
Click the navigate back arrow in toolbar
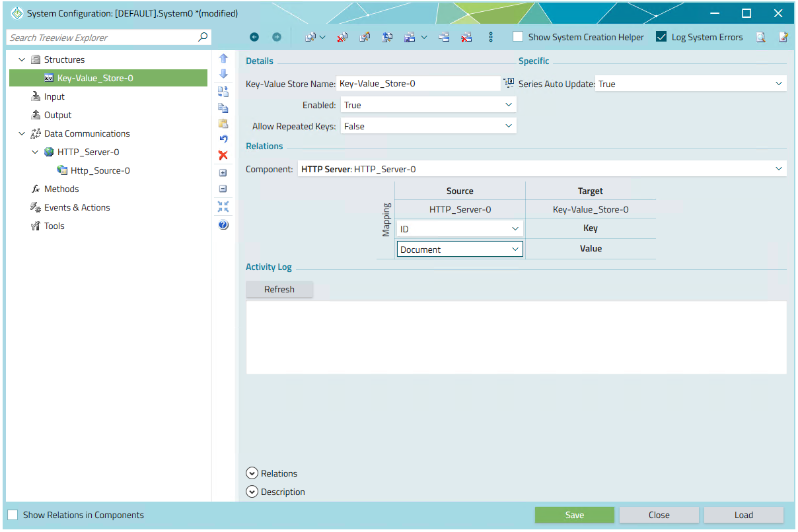click(254, 38)
